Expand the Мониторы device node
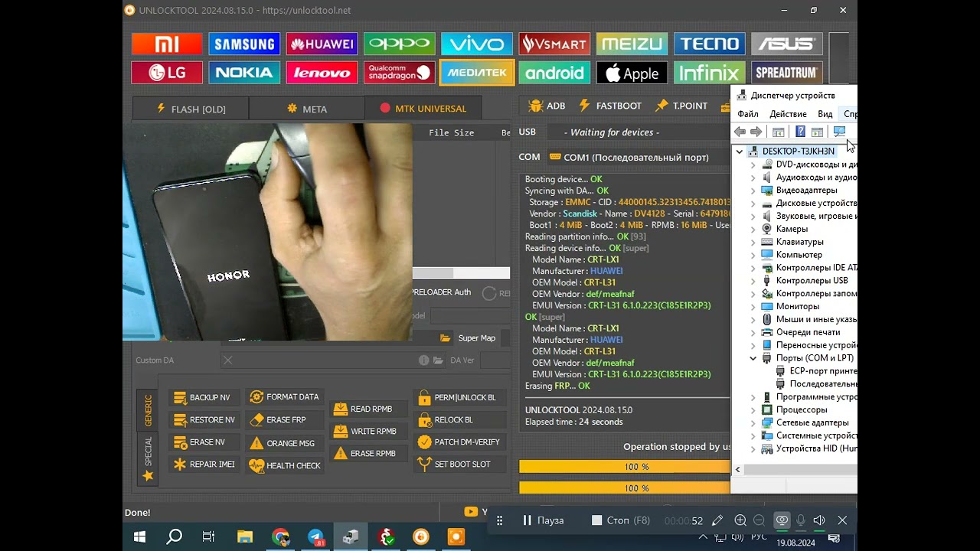980x551 pixels. pos(753,307)
